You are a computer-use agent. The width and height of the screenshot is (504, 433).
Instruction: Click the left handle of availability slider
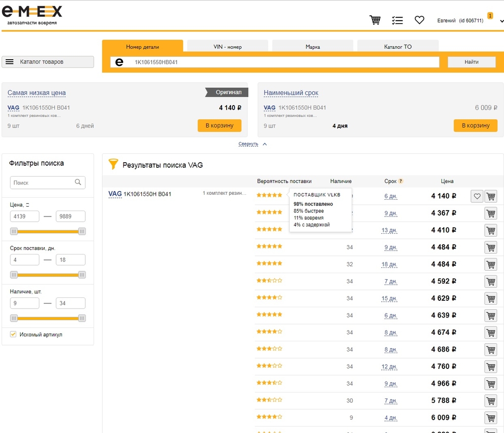click(x=14, y=318)
